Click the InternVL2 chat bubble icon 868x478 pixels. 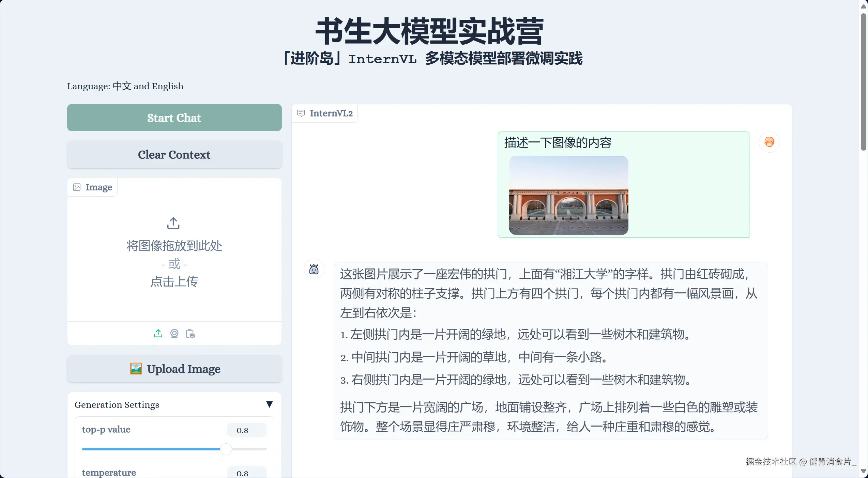click(x=301, y=113)
